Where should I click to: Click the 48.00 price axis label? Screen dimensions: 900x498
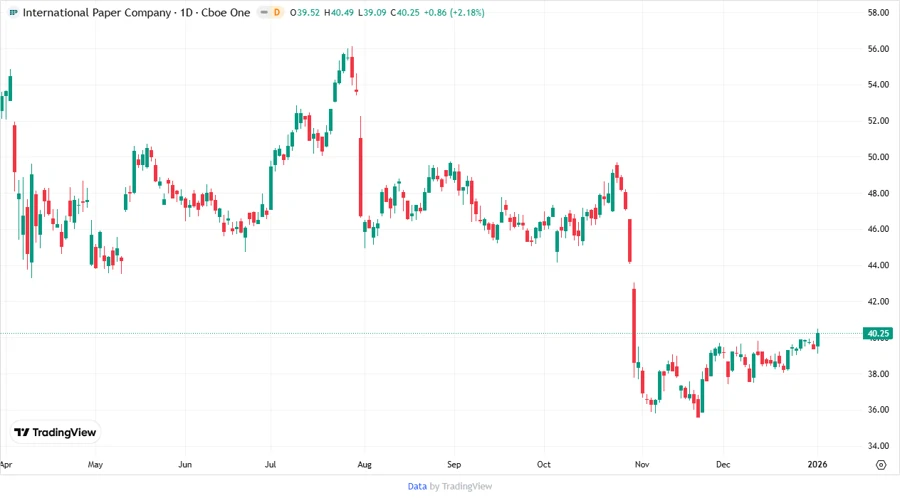click(x=878, y=193)
